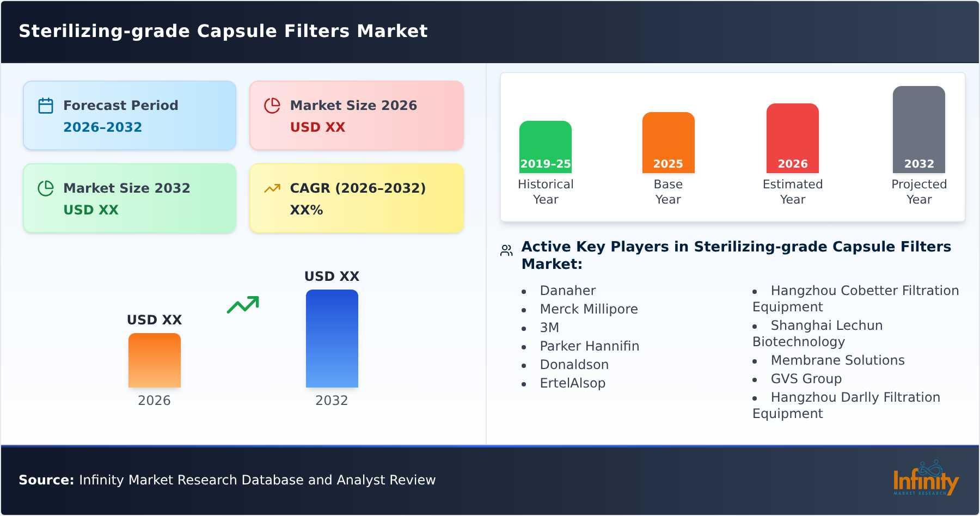
Task: Click the '2026-2032' forecast period value
Action: (x=102, y=127)
